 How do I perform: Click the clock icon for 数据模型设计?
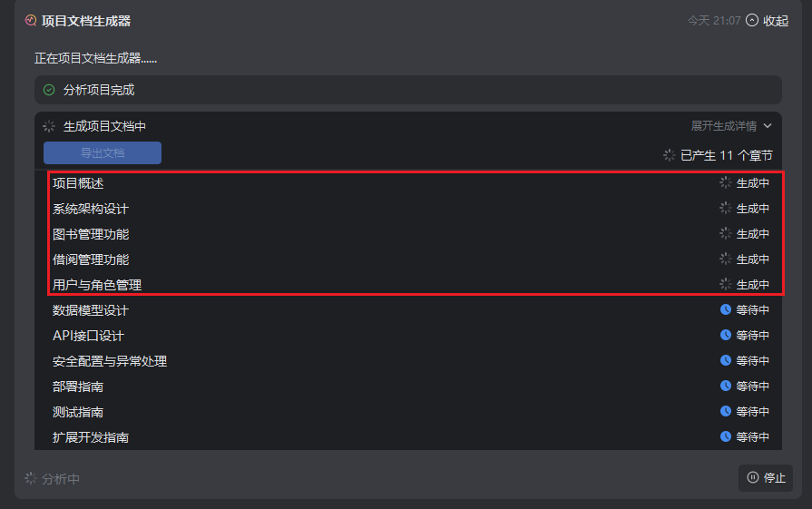(x=726, y=310)
